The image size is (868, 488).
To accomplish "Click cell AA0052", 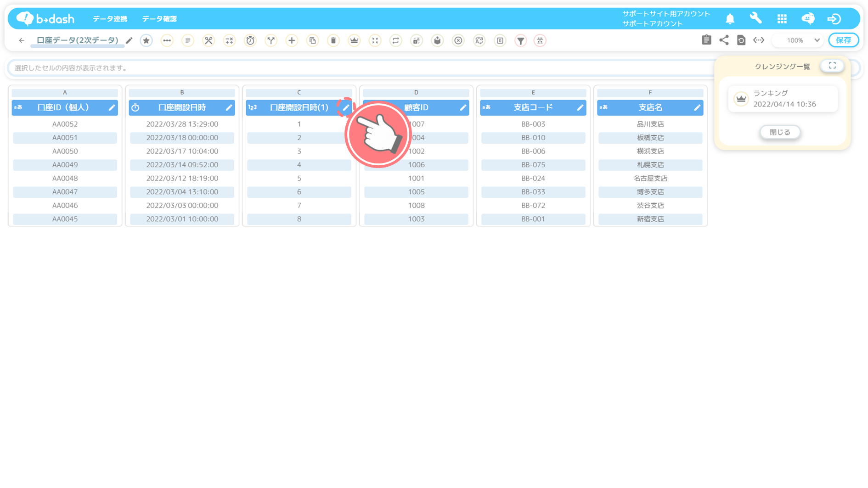I will point(65,124).
